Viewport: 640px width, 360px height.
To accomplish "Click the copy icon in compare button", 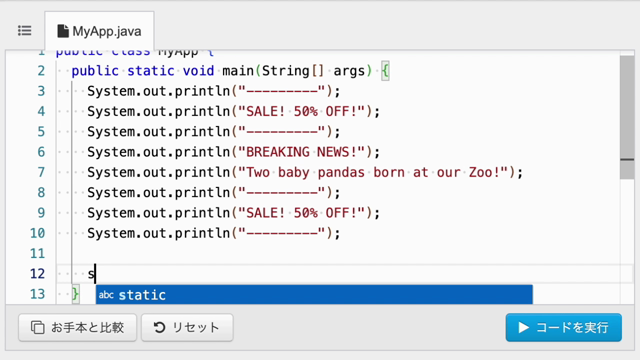I will coord(38,327).
